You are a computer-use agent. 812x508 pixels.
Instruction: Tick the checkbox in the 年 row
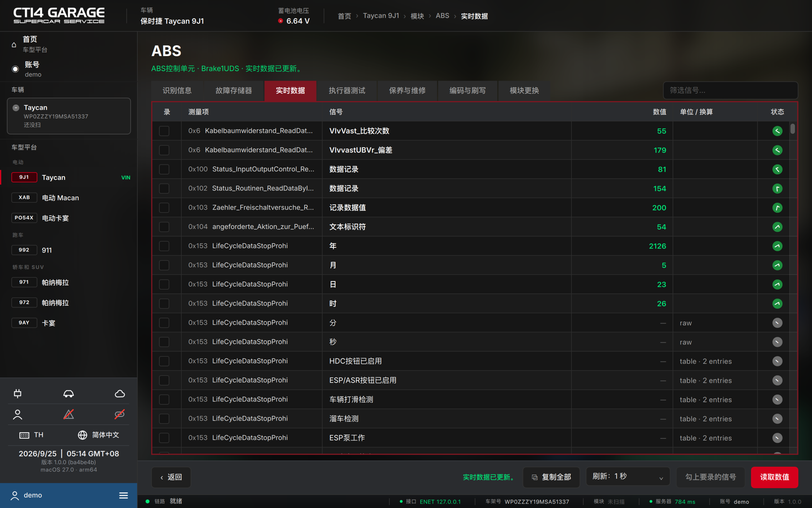click(x=164, y=246)
